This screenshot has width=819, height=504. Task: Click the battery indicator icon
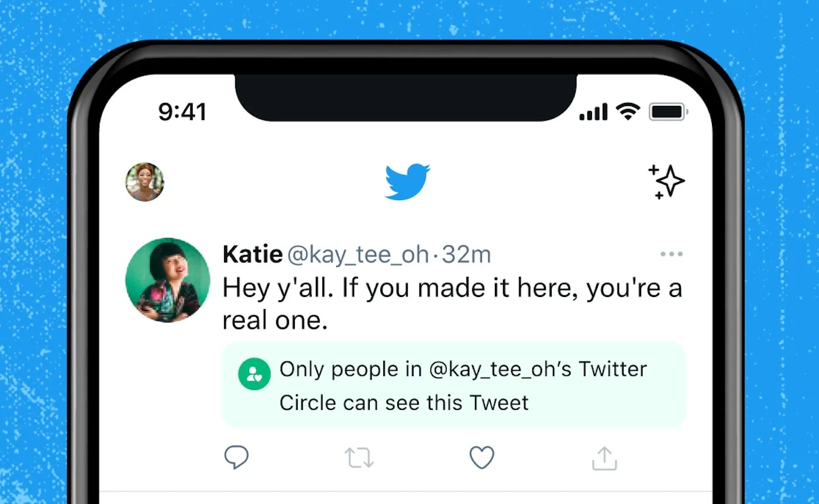tap(668, 111)
